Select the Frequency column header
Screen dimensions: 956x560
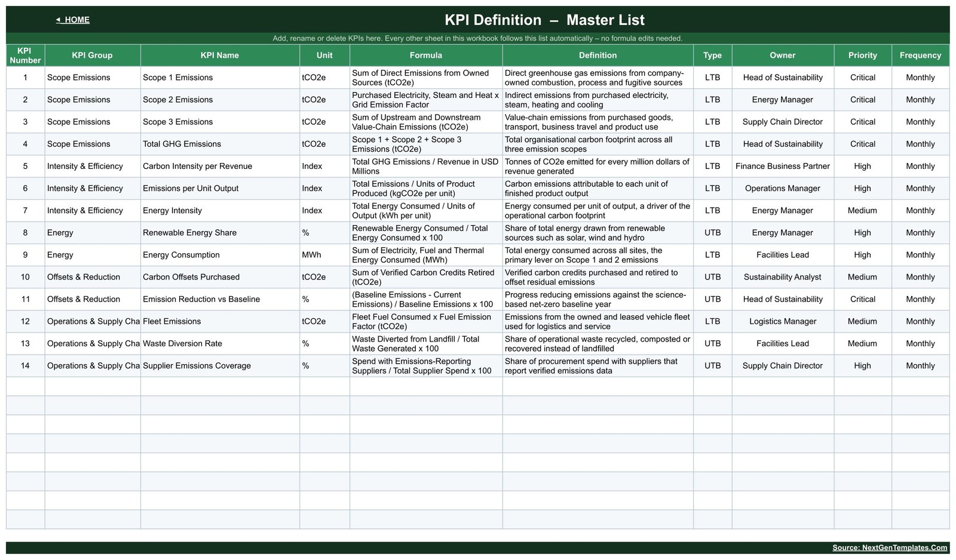click(920, 56)
